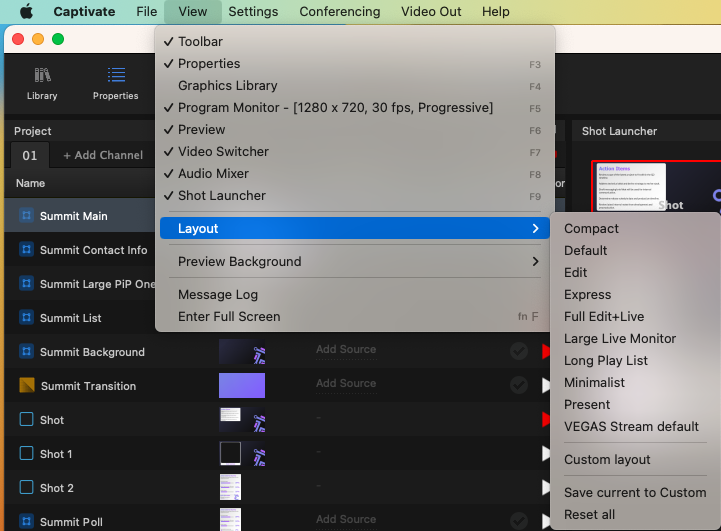This screenshot has height=531, width=721.
Task: Click the check circle in Summit Poll row
Action: click(x=519, y=521)
